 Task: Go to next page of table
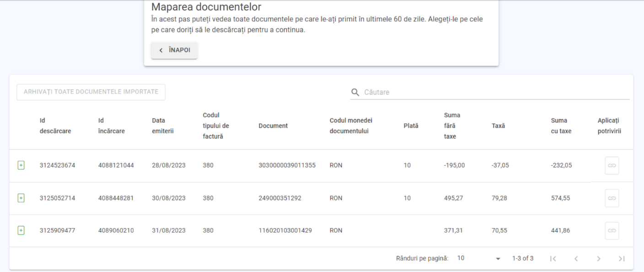599,259
